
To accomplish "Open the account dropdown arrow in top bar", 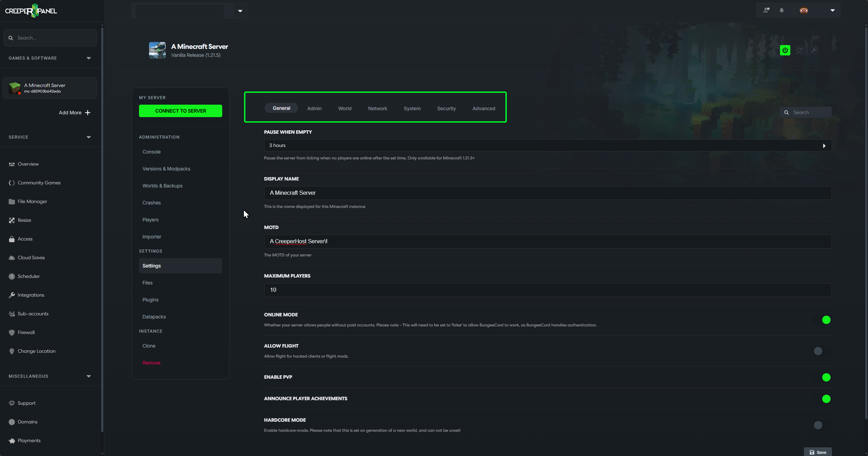I will pyautogui.click(x=832, y=10).
